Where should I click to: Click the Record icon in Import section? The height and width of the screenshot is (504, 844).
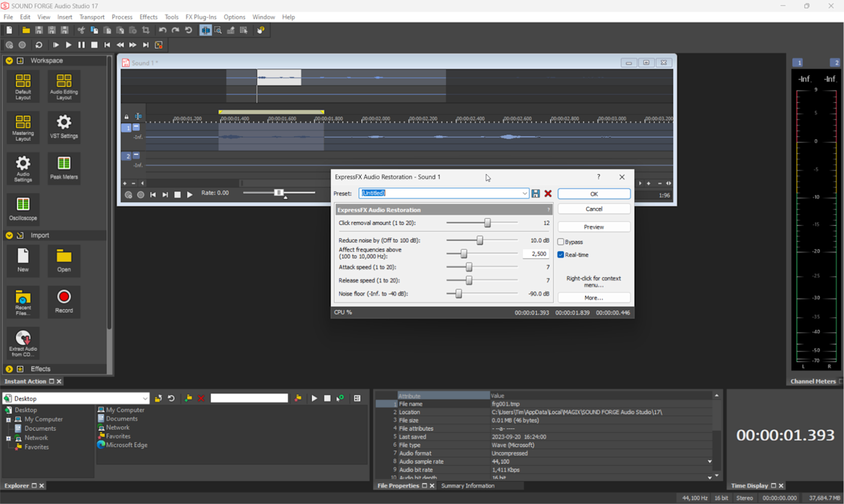(64, 300)
